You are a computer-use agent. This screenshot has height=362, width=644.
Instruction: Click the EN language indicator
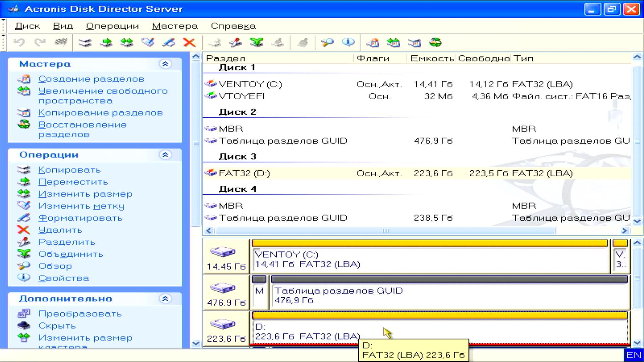click(633, 355)
